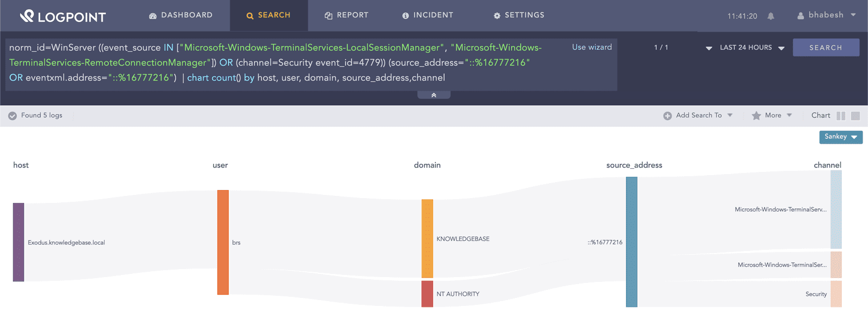The width and height of the screenshot is (868, 315).
Task: Click the Found 5 logs checkmark icon
Action: [12, 116]
